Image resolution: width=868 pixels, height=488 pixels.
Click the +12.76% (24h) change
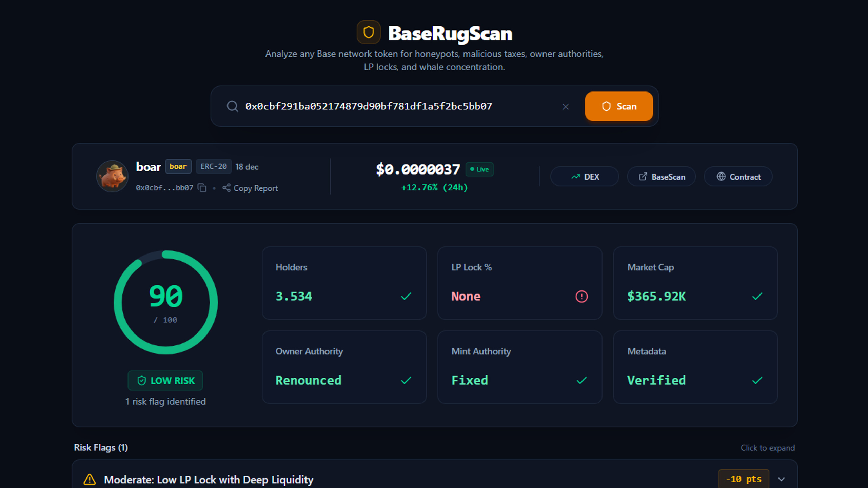(x=434, y=187)
